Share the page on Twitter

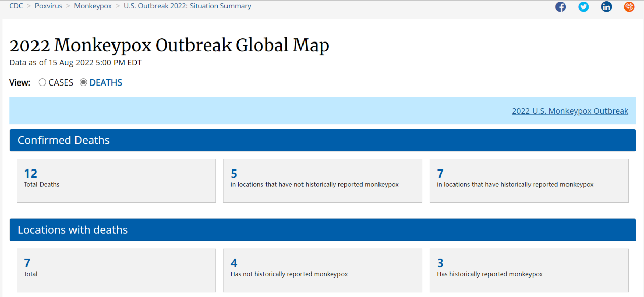584,7
